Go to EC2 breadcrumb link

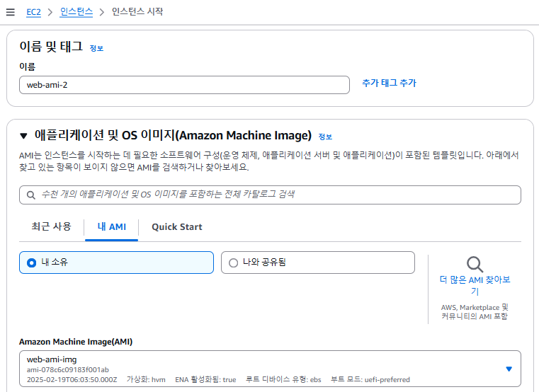coord(34,12)
